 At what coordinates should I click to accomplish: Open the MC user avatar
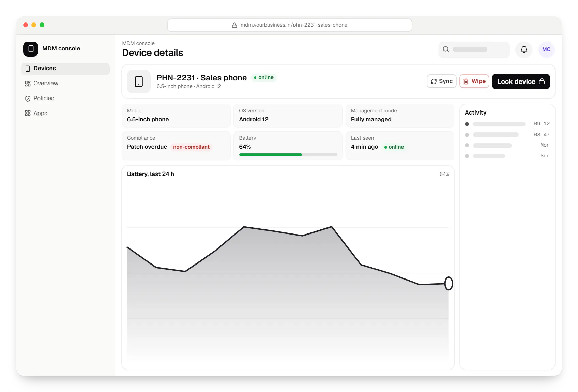(546, 49)
